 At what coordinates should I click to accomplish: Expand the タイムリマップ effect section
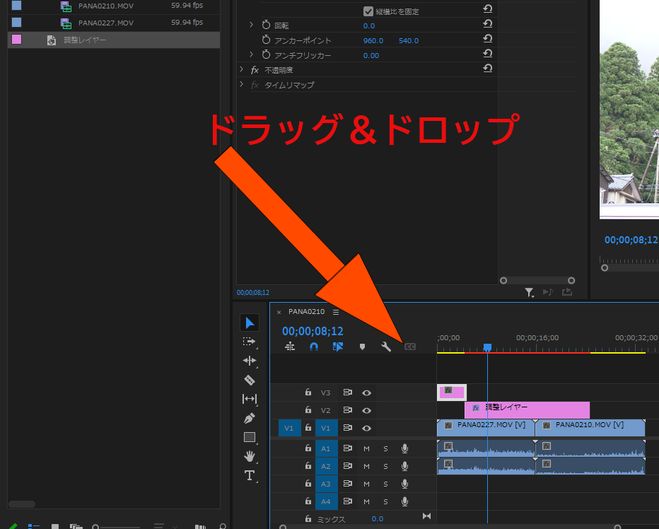pos(242,85)
